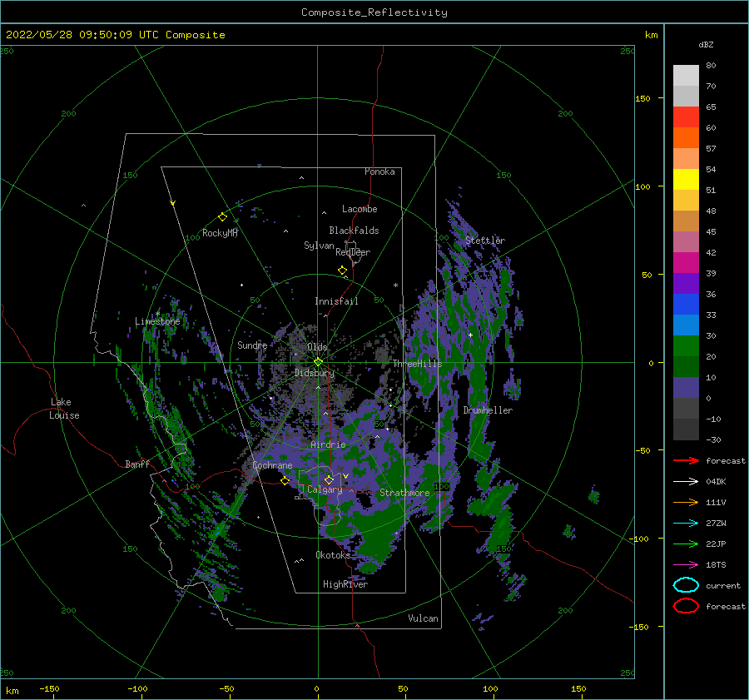Click the RockyMH label

click(220, 233)
